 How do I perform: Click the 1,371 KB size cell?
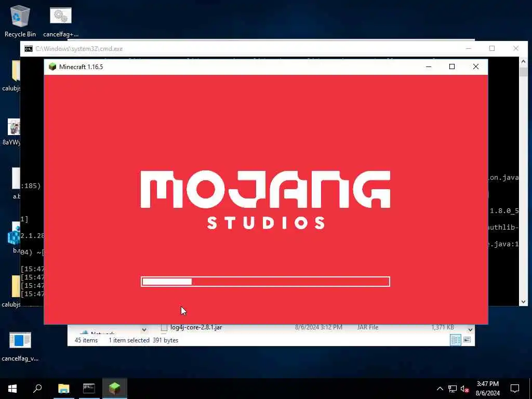click(443, 327)
